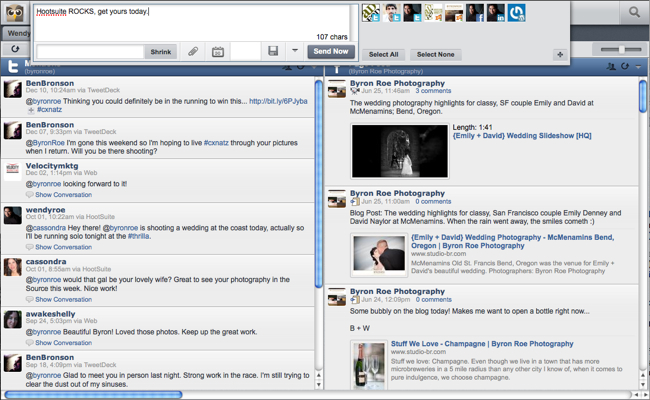Open the users icon in Facebook column header
Image resolution: width=650 pixels, height=400 pixels.
point(611,66)
